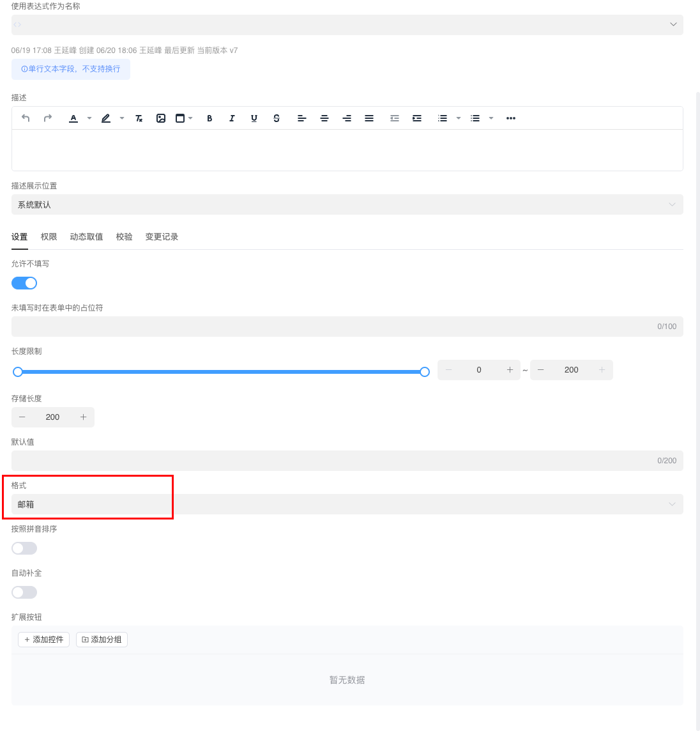Clear text formatting in the editor
Viewport: 700px width, 731px height.
(139, 118)
